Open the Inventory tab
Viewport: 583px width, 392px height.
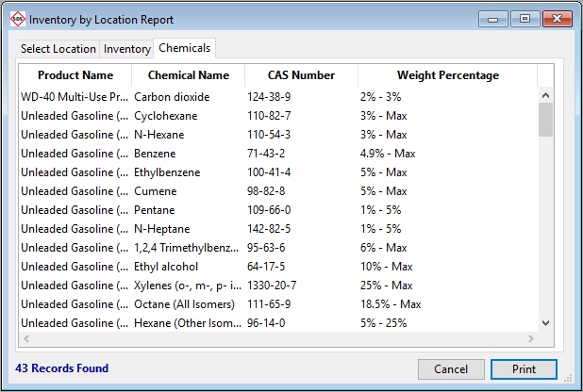pyautogui.click(x=126, y=49)
